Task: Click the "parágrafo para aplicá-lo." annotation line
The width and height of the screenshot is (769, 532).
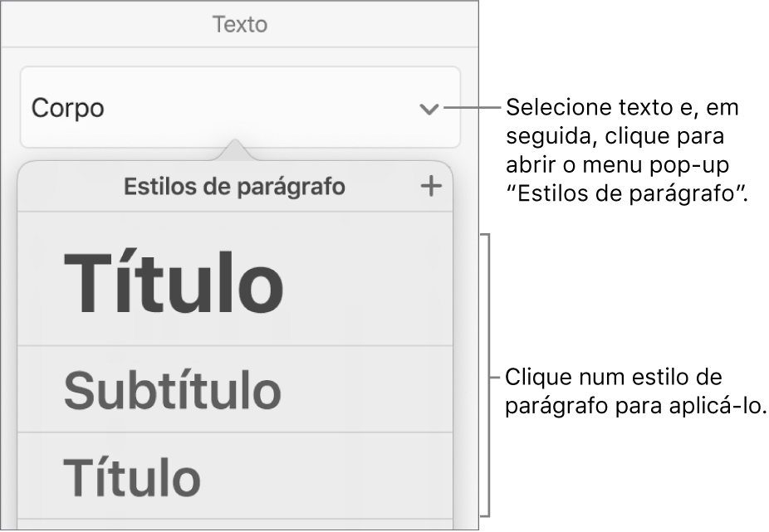Action: (634, 406)
